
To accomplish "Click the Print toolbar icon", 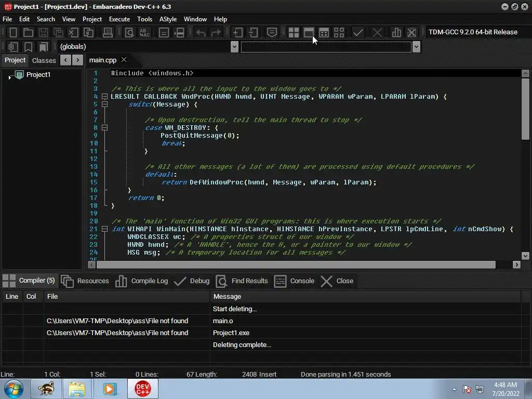I will [108, 33].
